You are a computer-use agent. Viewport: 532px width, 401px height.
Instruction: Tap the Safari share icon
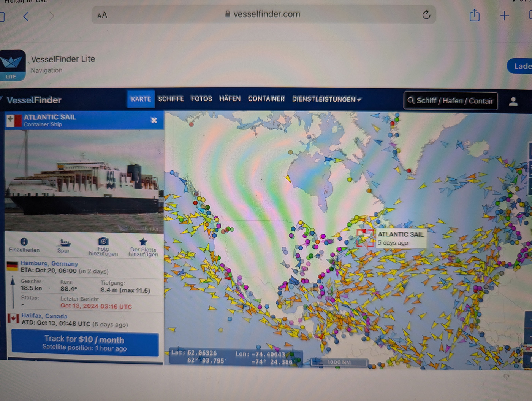474,16
